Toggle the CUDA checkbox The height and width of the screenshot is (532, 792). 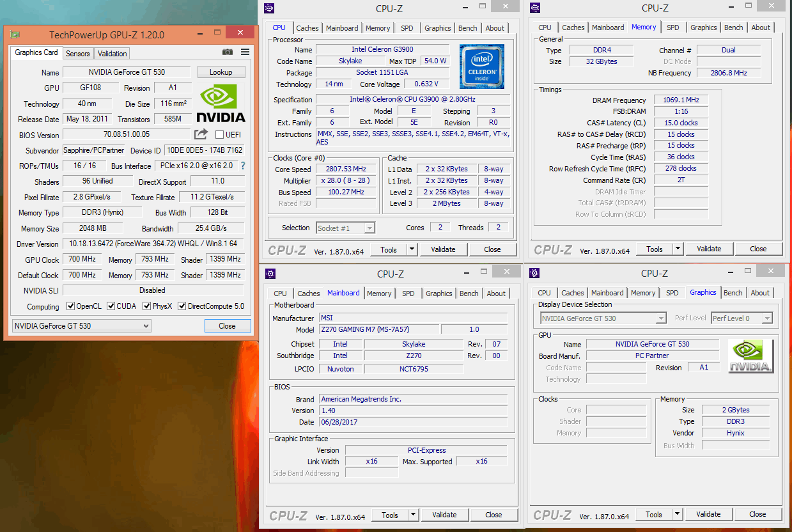point(110,306)
